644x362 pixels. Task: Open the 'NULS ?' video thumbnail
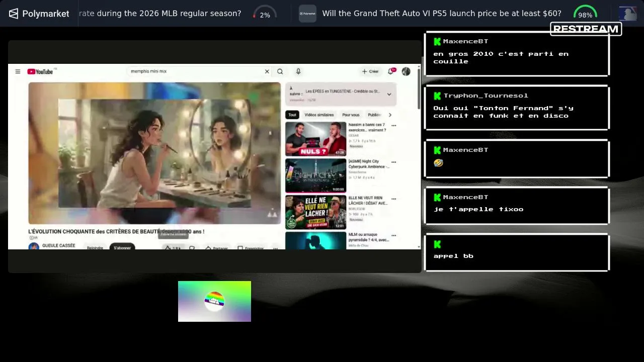pyautogui.click(x=315, y=139)
